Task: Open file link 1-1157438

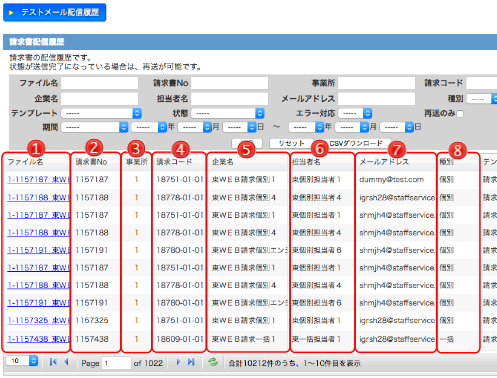Action: (x=38, y=339)
